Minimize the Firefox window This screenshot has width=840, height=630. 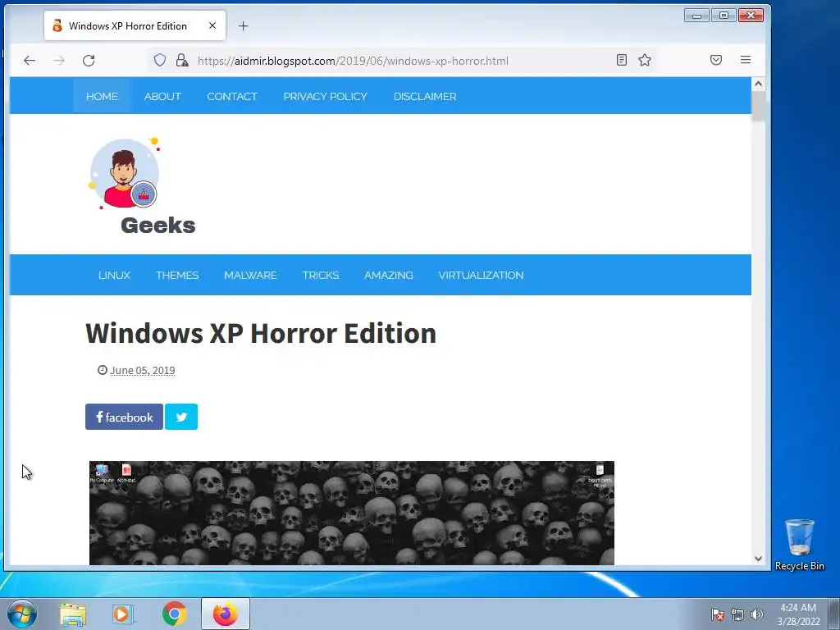[x=697, y=16]
